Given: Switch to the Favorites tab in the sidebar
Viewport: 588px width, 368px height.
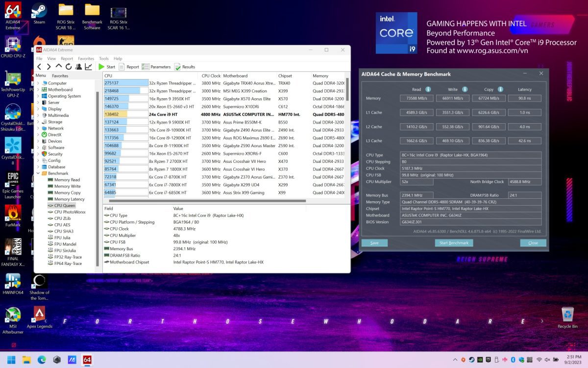Looking at the screenshot, I should click(x=60, y=76).
